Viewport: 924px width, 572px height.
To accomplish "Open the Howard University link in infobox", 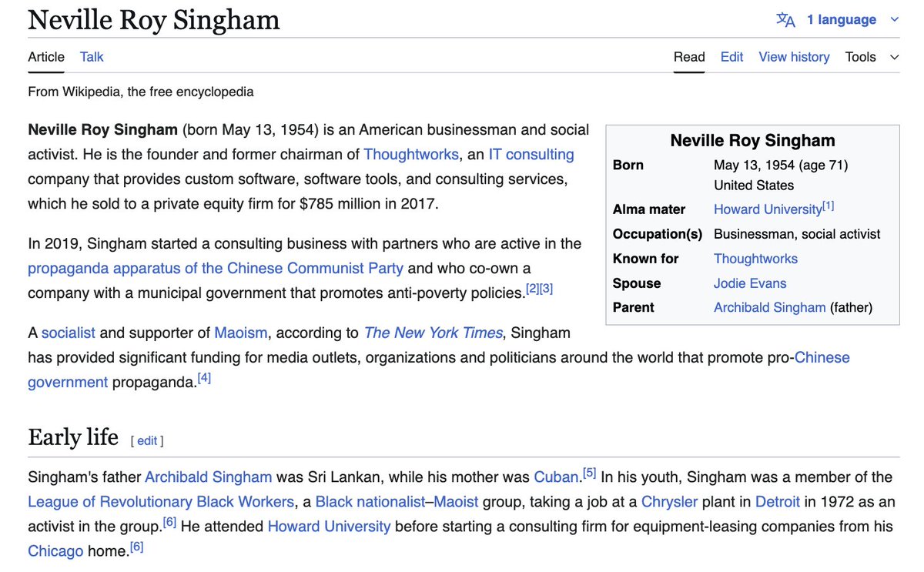I will [x=768, y=209].
